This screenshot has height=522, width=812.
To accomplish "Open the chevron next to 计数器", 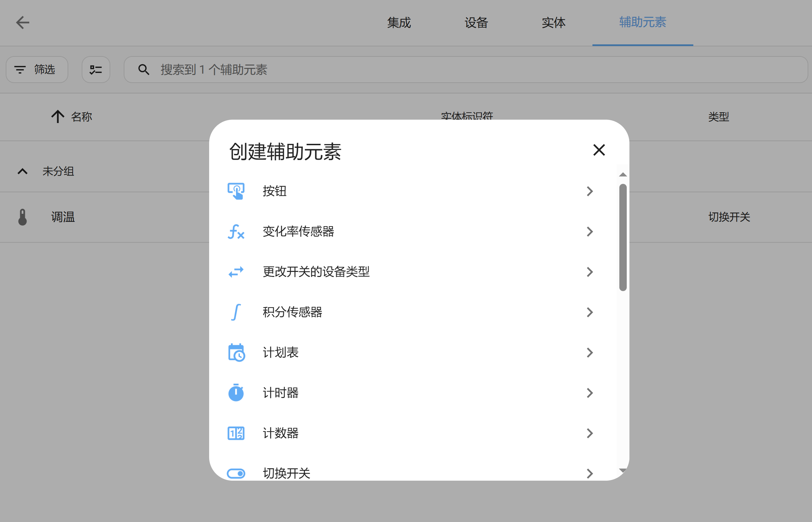I will (590, 433).
